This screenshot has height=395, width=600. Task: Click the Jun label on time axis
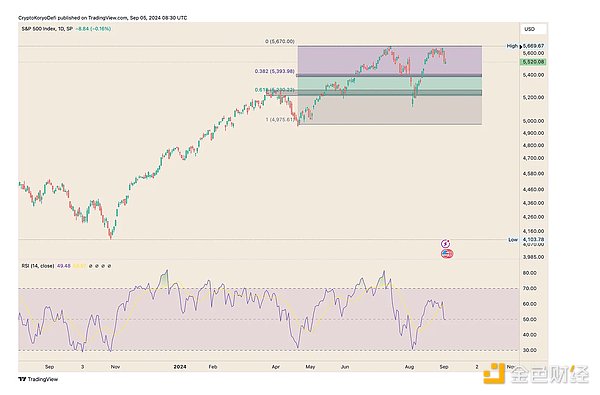pyautogui.click(x=345, y=367)
